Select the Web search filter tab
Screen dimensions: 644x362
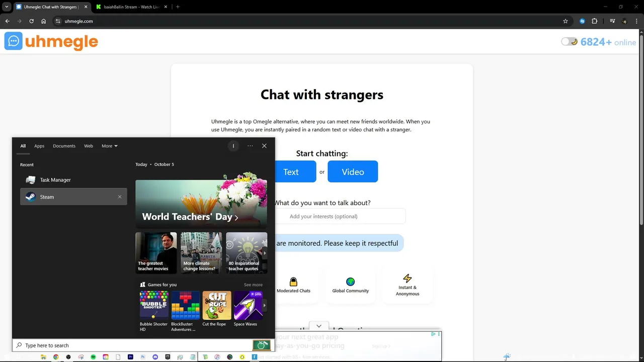89,146
